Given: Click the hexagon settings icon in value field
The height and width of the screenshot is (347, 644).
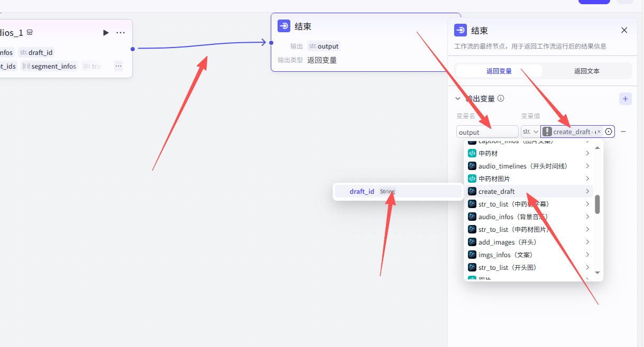Looking at the screenshot, I should 609,132.
